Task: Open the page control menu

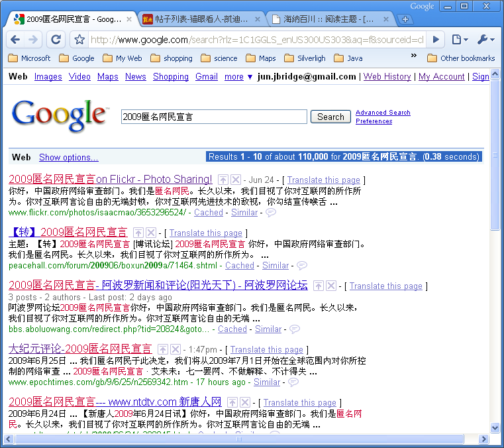Action: 460,40
